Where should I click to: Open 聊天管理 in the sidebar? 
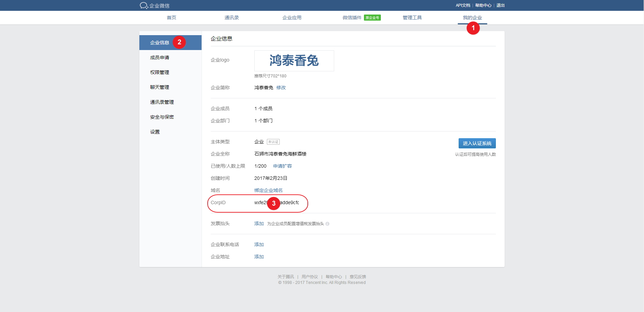click(170, 87)
